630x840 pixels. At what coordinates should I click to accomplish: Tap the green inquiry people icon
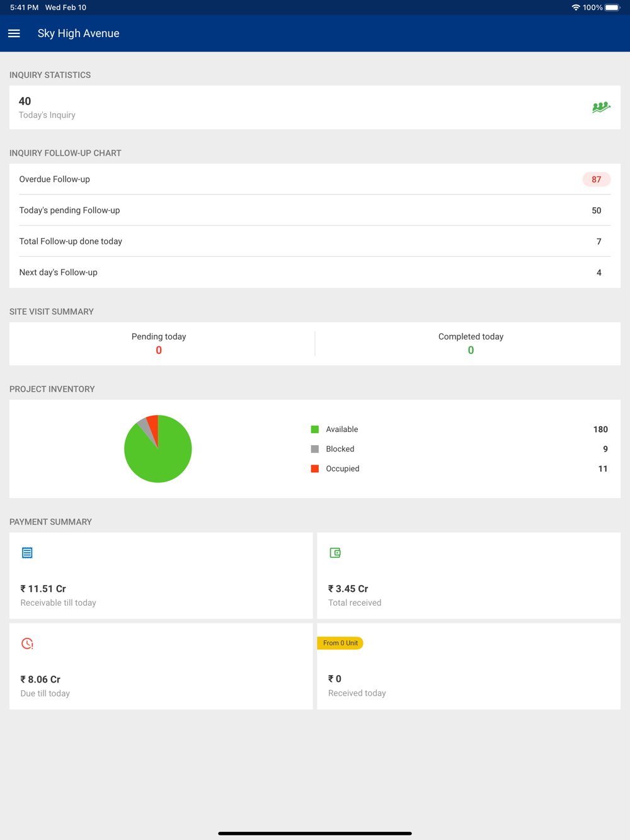601,108
